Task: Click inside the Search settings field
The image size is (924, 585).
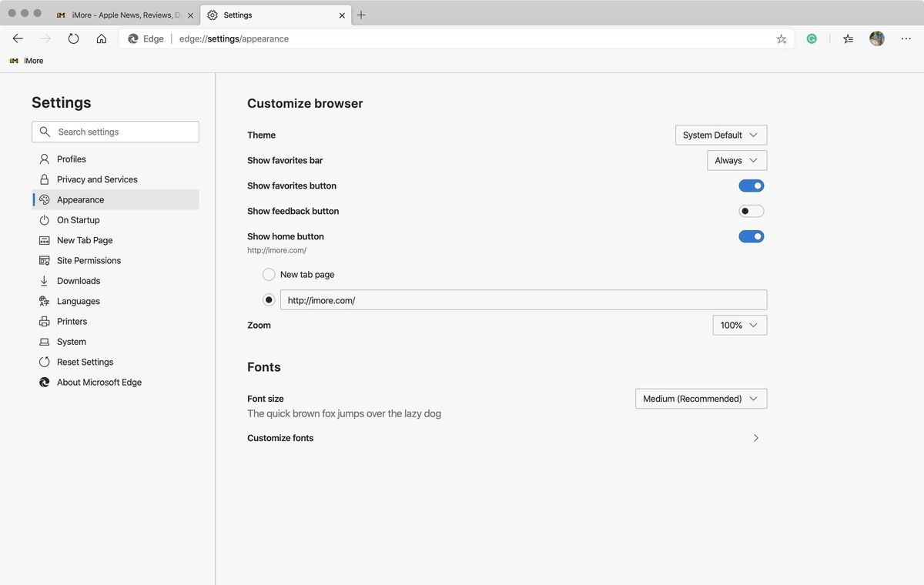Action: pyautogui.click(x=115, y=132)
